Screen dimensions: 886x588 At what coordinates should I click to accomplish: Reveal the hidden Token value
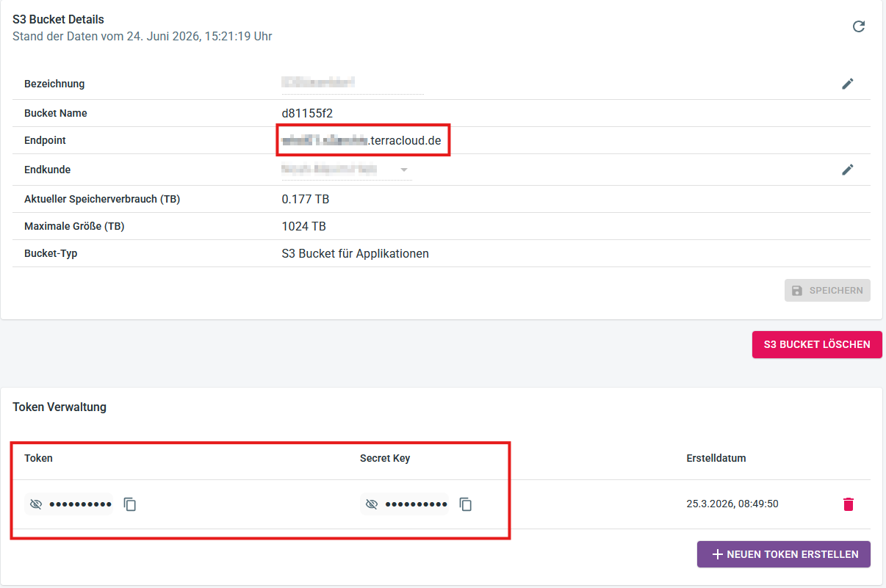click(36, 504)
